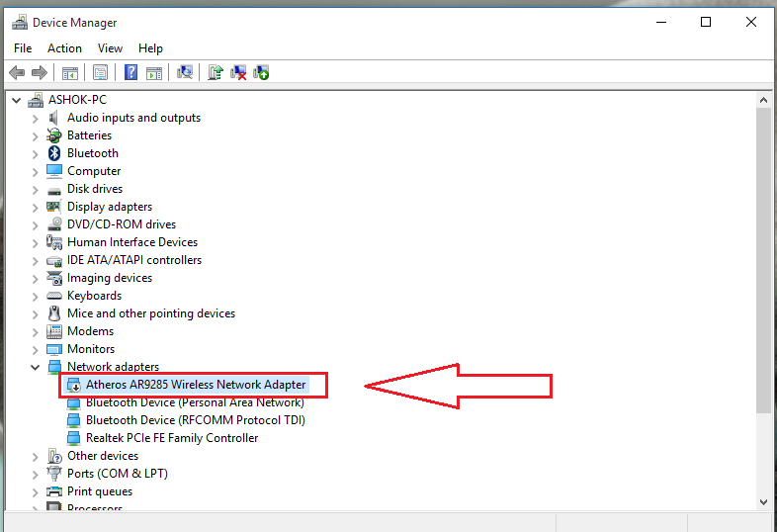
Task: Expand Audio inputs and outputs
Action: tap(36, 118)
